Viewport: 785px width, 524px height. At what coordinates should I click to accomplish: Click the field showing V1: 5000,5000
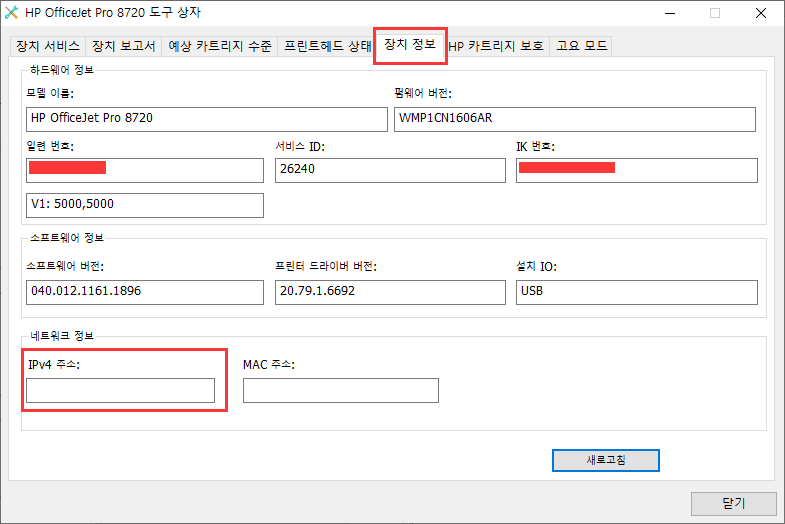pos(145,205)
